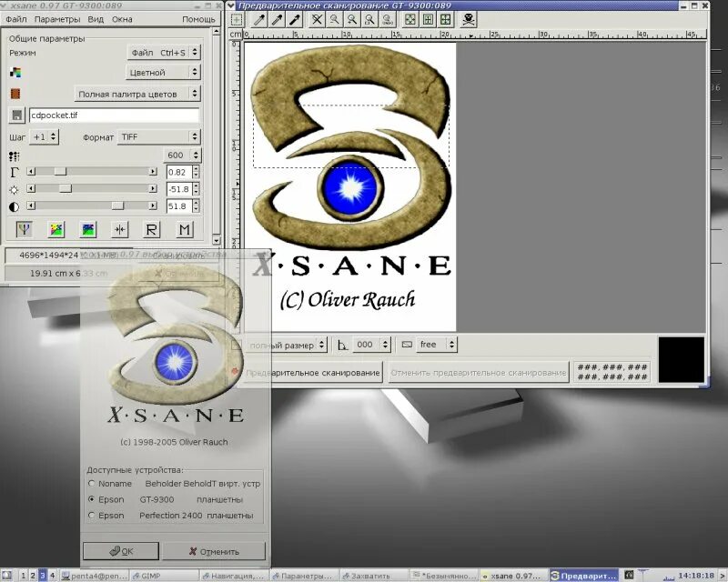Undo last zoom in preview toolbar

tap(388, 19)
